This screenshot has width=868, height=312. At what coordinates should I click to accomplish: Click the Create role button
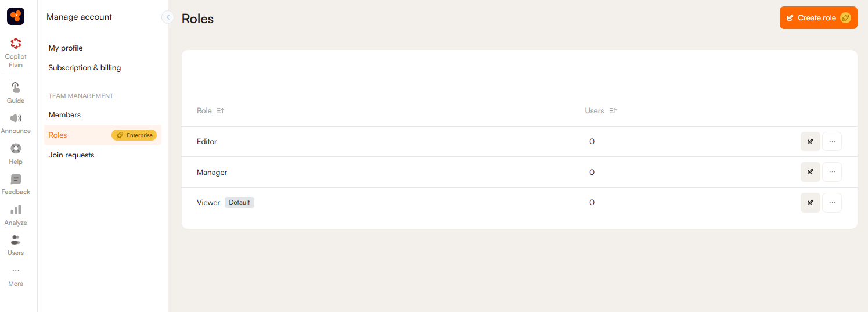click(818, 18)
